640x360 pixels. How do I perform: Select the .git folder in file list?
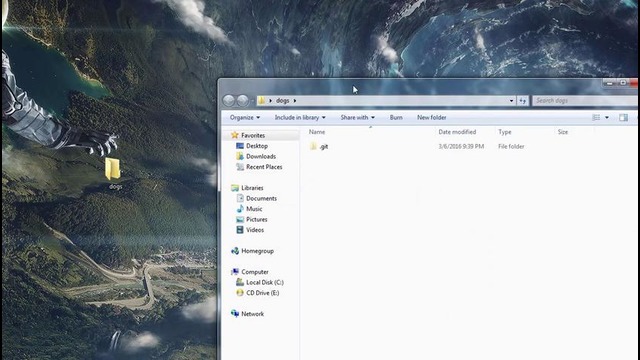[x=324, y=147]
